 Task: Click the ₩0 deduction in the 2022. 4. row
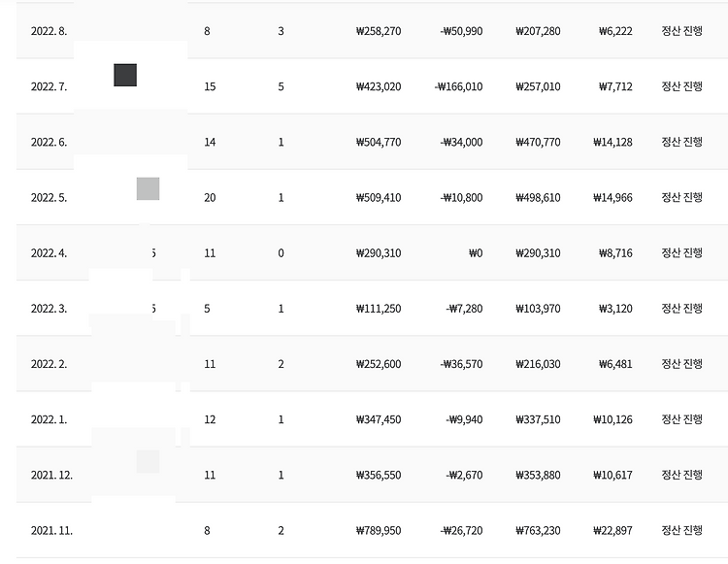pyautogui.click(x=476, y=253)
